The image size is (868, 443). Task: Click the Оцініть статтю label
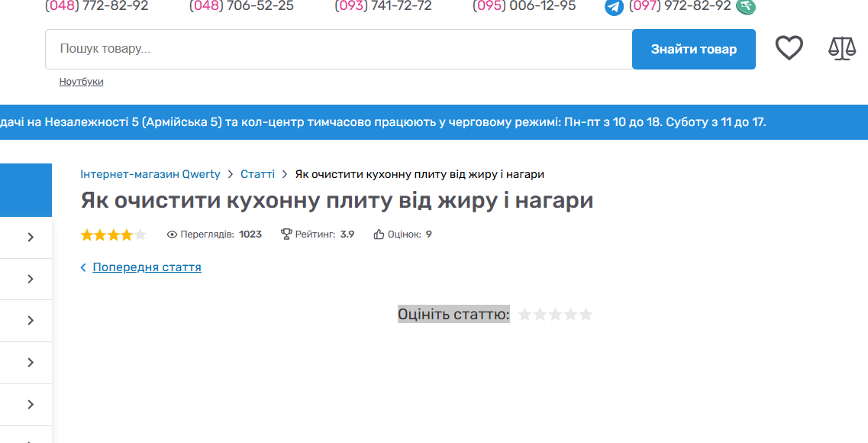pos(453,314)
